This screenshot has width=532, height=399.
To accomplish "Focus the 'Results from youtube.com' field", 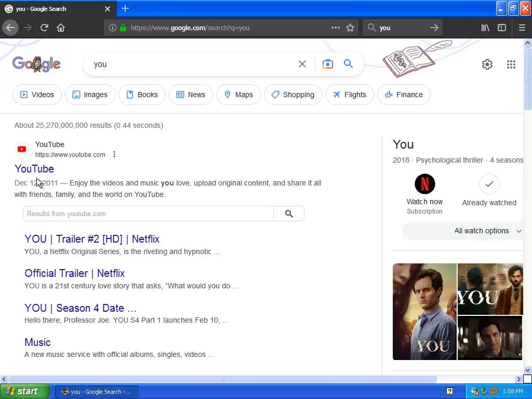I will pyautogui.click(x=148, y=214).
